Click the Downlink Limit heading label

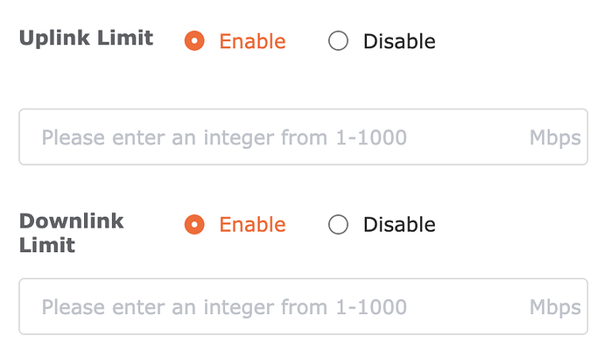pos(72,233)
